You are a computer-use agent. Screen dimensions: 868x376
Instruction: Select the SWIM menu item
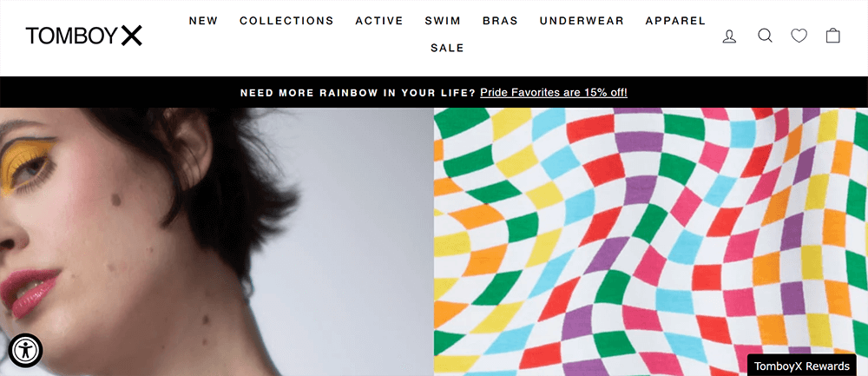(443, 21)
